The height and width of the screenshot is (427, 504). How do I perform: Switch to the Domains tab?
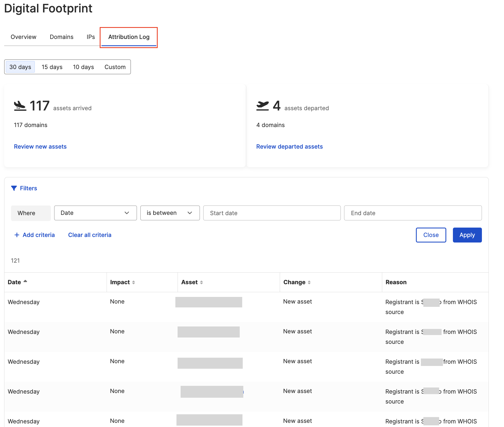tap(61, 37)
